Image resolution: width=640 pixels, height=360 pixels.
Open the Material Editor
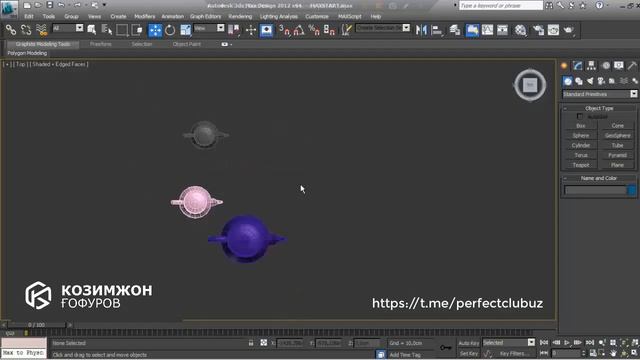[x=520, y=30]
